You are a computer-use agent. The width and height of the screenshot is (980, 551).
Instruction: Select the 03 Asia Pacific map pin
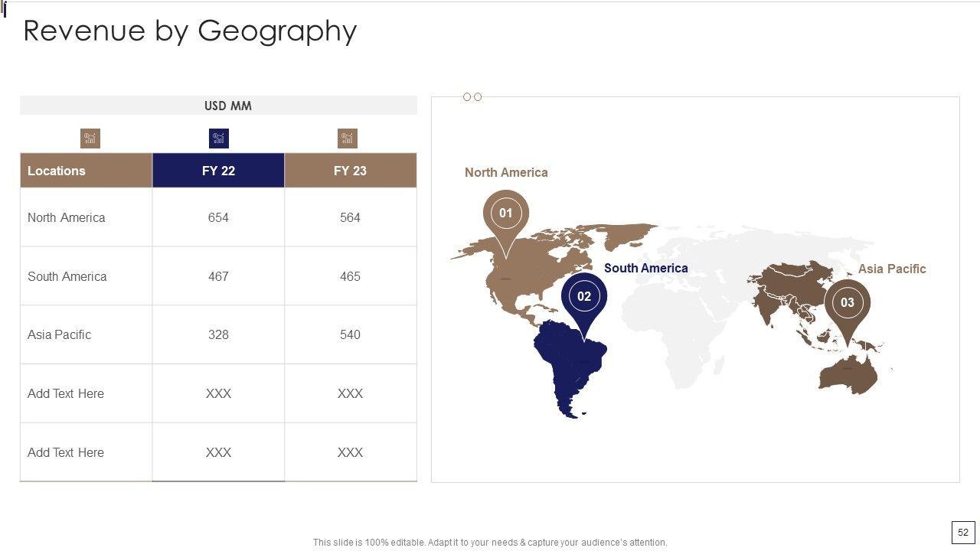pyautogui.click(x=847, y=303)
